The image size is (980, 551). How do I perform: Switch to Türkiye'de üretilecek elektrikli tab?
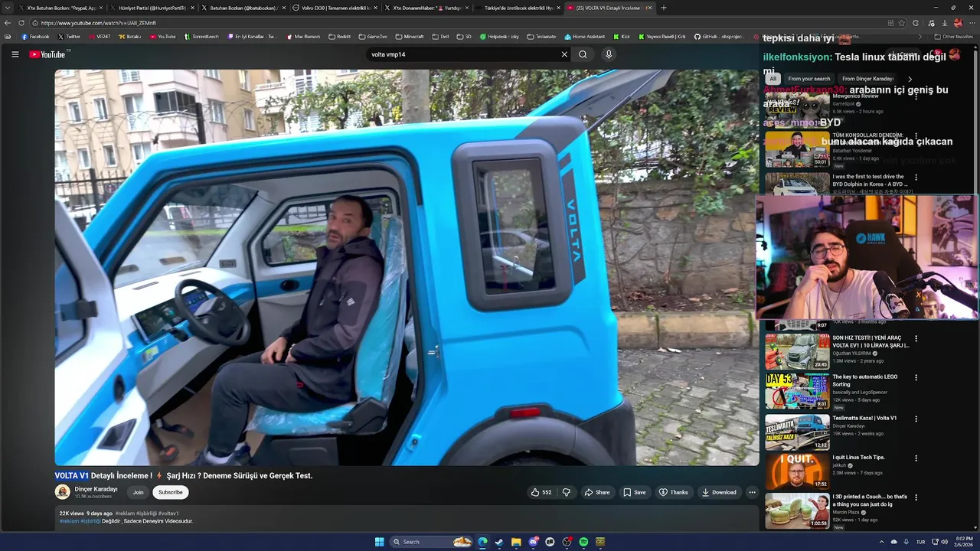[x=519, y=8]
